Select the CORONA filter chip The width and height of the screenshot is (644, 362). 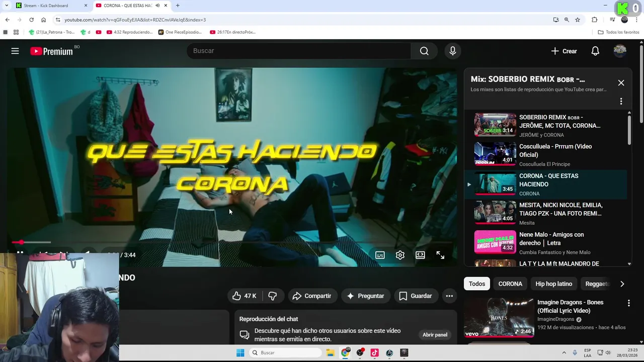point(510,284)
